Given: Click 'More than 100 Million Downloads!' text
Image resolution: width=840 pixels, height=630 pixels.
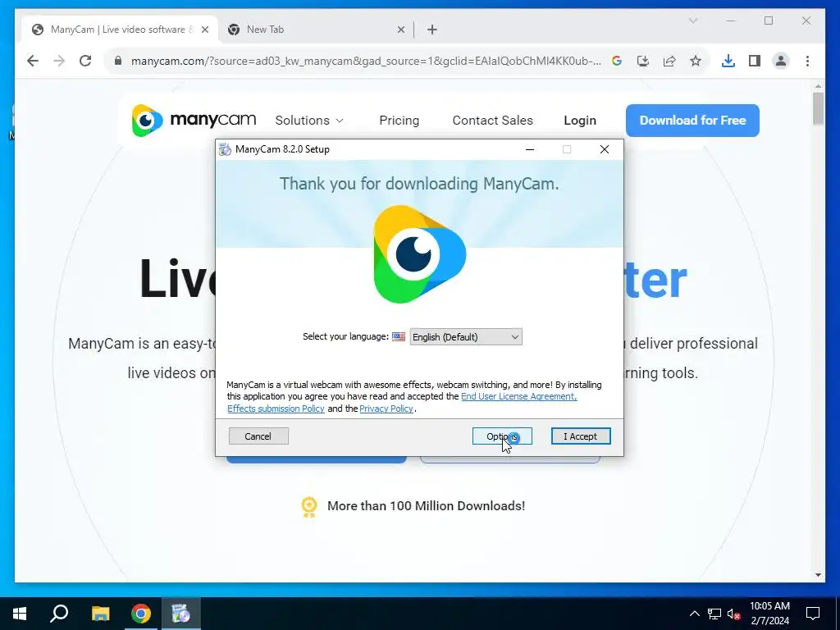Looking at the screenshot, I should [426, 505].
